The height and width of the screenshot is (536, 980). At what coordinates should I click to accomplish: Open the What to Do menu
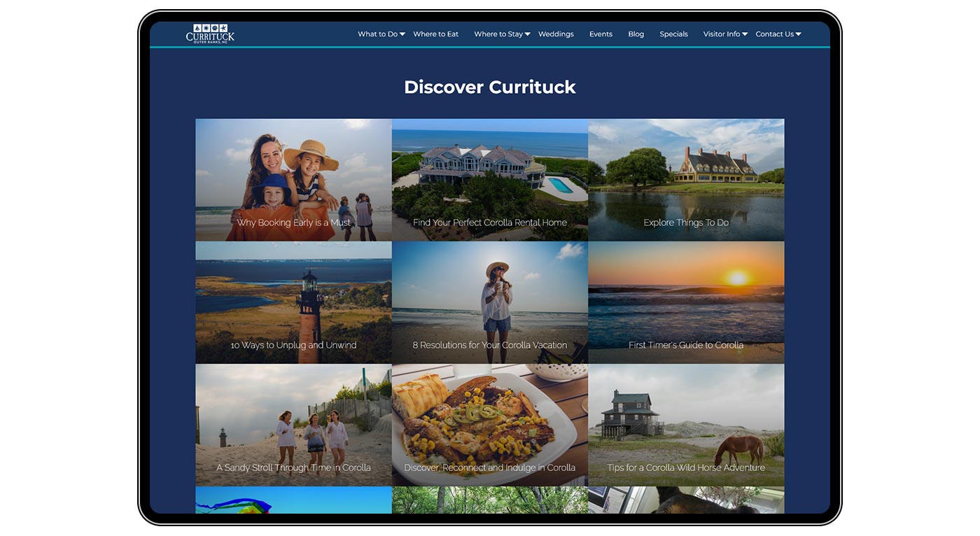[x=377, y=34]
